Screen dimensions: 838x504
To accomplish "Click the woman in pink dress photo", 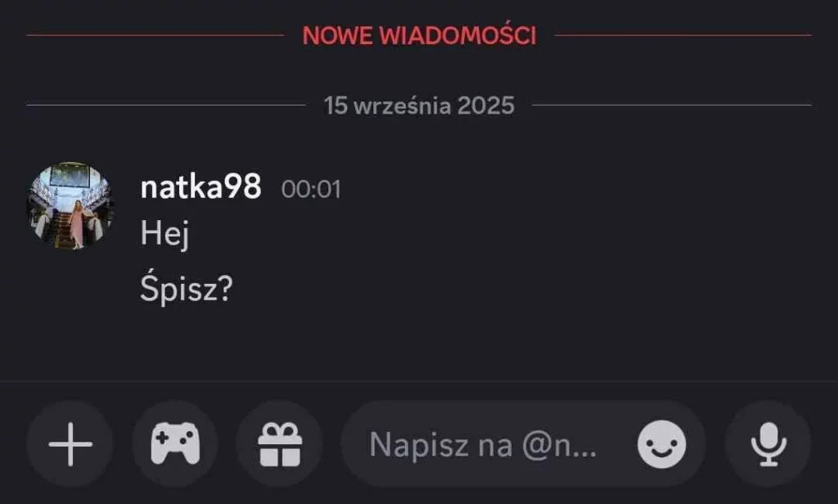I will [78, 224].
